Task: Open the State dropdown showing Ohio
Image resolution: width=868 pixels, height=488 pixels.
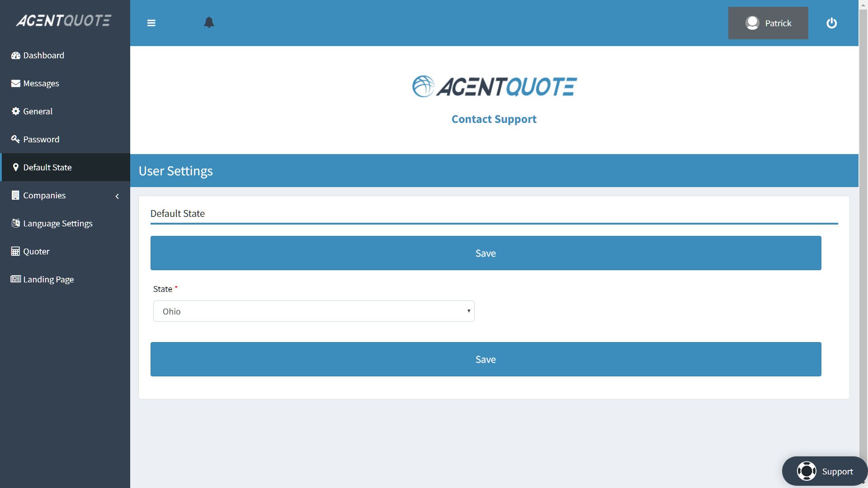Action: [x=314, y=311]
